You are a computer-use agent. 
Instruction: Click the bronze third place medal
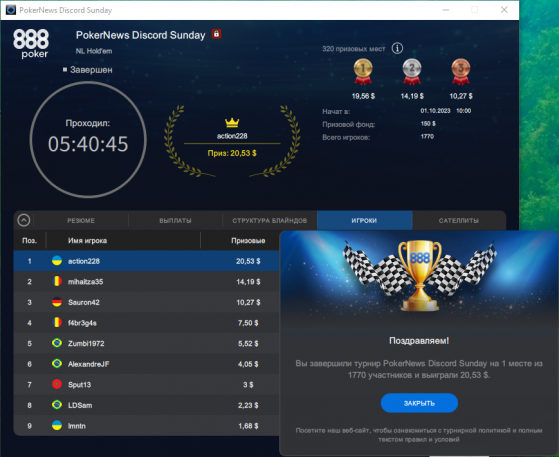coord(461,72)
